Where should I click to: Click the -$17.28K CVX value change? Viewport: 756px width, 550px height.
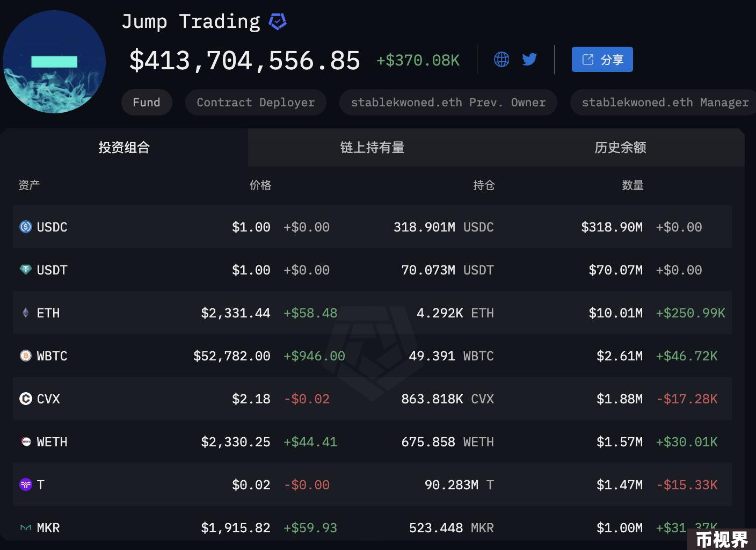coord(687,399)
